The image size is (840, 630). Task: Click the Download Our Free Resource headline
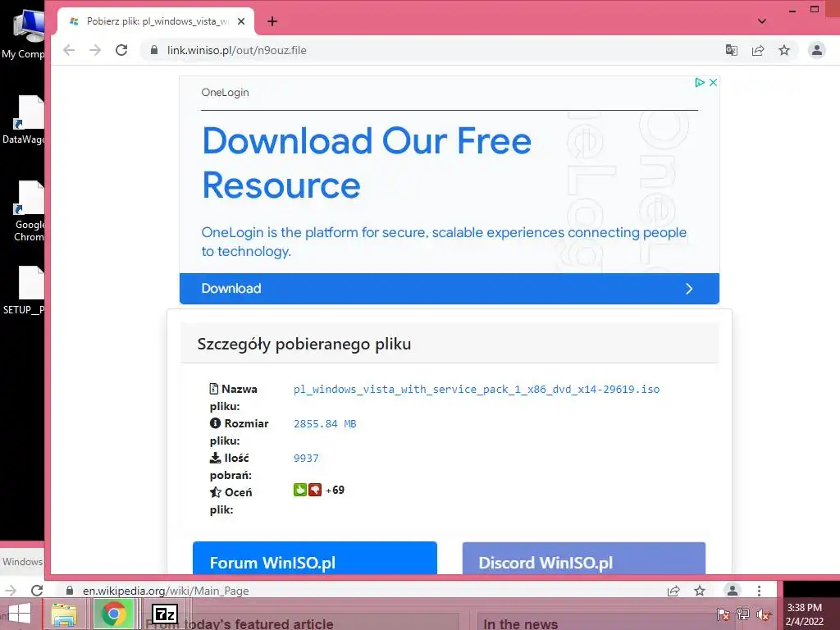[367, 163]
